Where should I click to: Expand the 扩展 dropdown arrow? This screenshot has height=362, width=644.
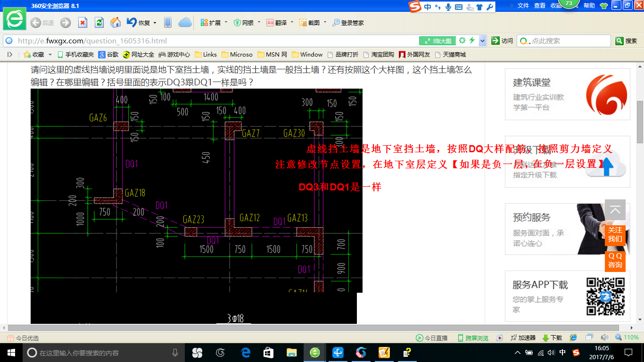click(226, 22)
